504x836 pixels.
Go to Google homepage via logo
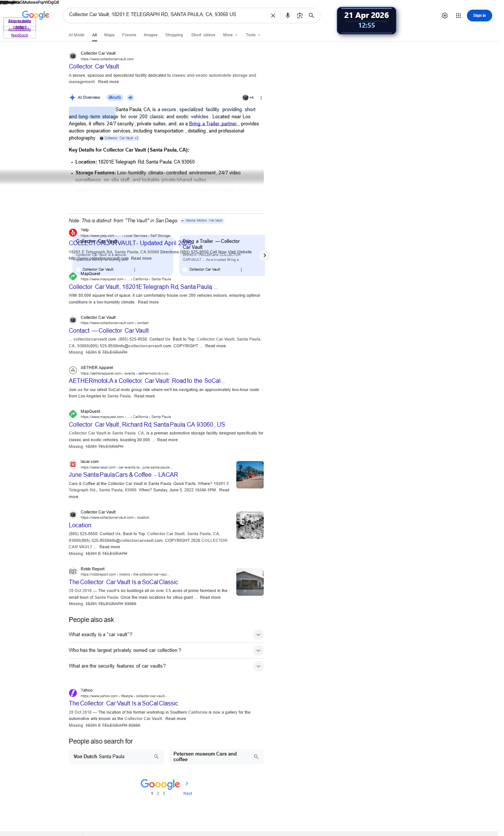pos(36,15)
